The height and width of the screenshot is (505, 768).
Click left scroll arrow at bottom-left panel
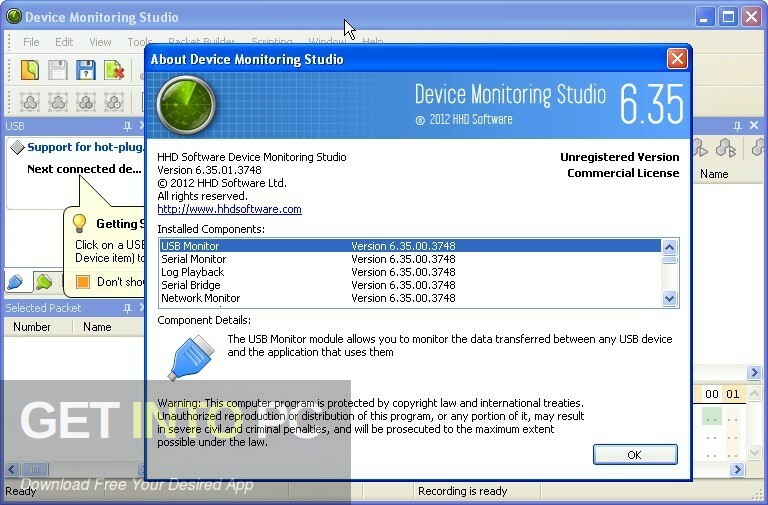pyautogui.click(x=12, y=470)
